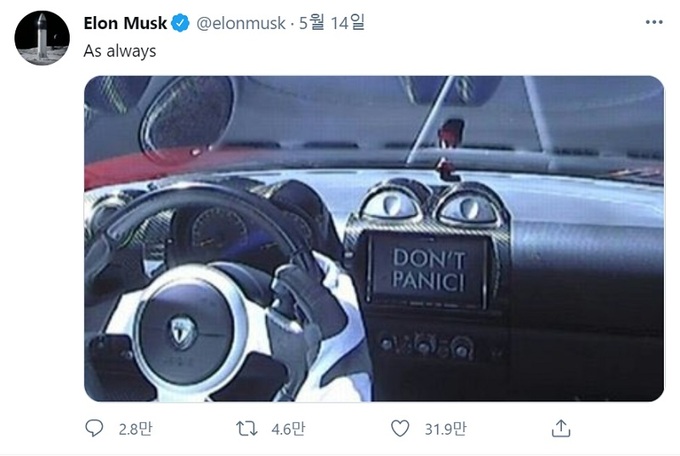Click the round dashboard vents above the screen
680x456 pixels.
pos(431,204)
